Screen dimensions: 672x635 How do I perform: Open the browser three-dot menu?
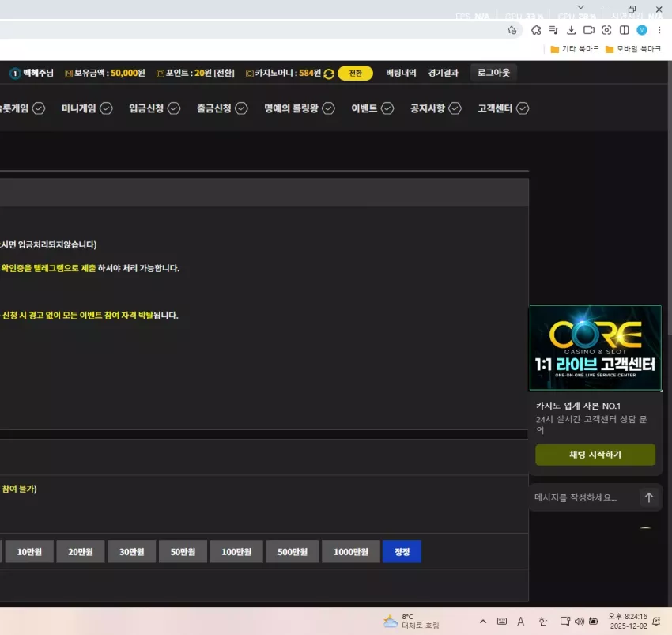(659, 30)
